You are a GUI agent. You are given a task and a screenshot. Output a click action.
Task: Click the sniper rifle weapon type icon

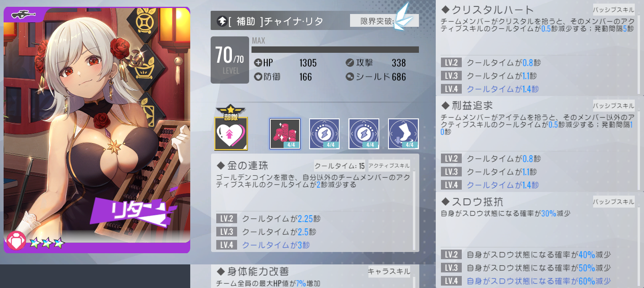(x=24, y=15)
